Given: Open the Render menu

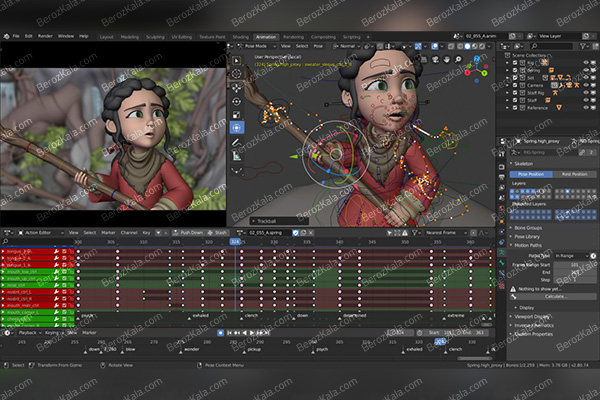Looking at the screenshot, I should point(45,36).
